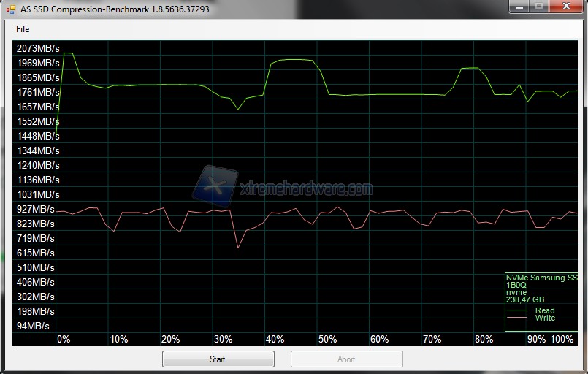Click the 0% marker on horizontal axis
Viewport: 588px width, 374px height.
[x=64, y=340]
